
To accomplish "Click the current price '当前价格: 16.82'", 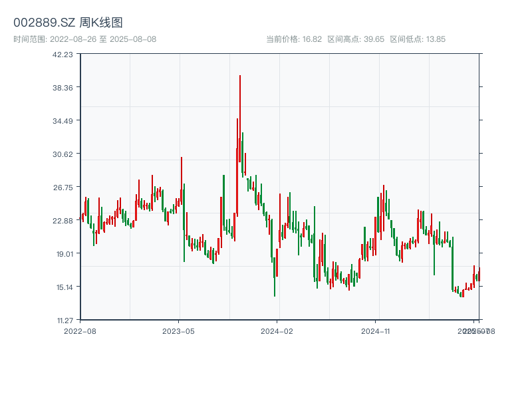I will pos(294,39).
